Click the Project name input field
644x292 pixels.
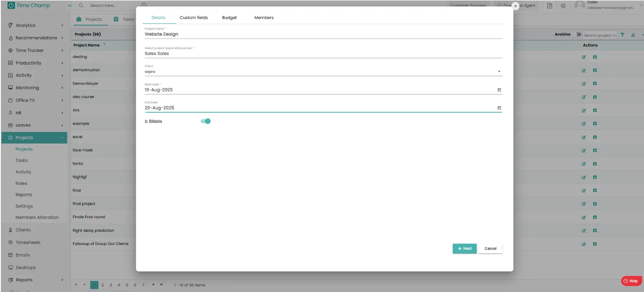(322, 34)
